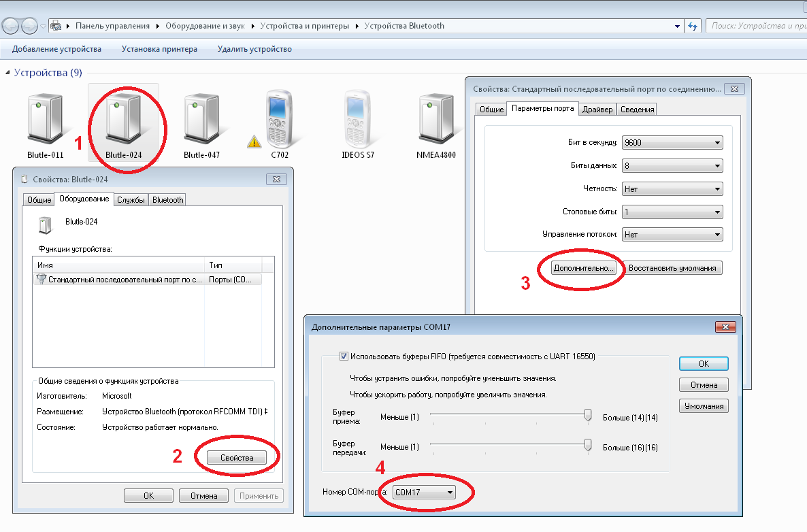807x532 pixels.
Task: Select the IDEOS S7 phone icon
Action: click(x=358, y=118)
